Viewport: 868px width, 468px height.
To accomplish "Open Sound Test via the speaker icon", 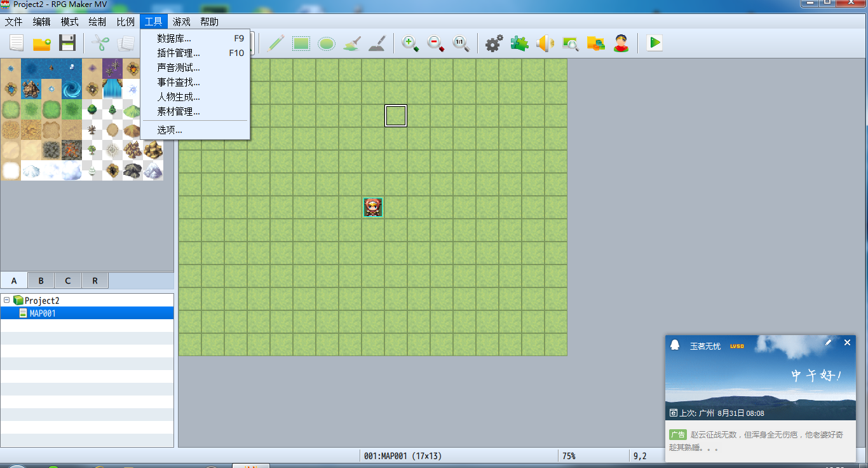I will click(545, 43).
